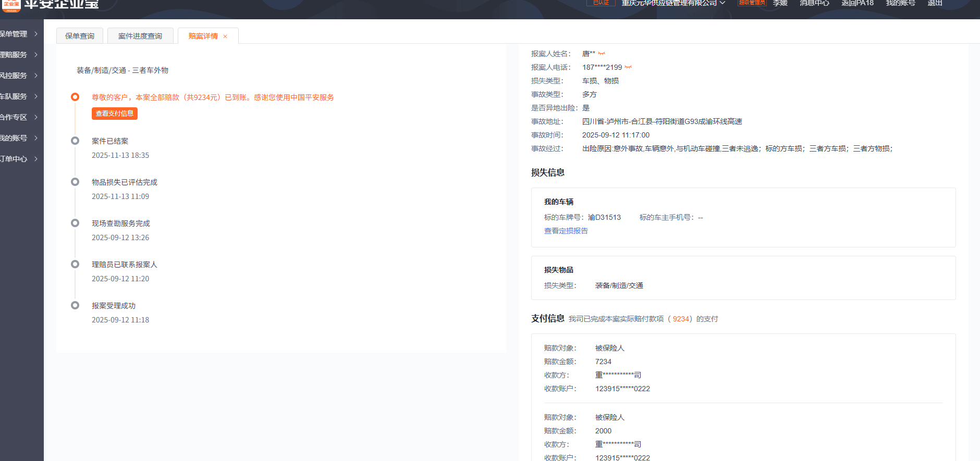This screenshot has height=461, width=980.
Task: Expand the 理赔服务 sidebar menu
Action: [19, 55]
